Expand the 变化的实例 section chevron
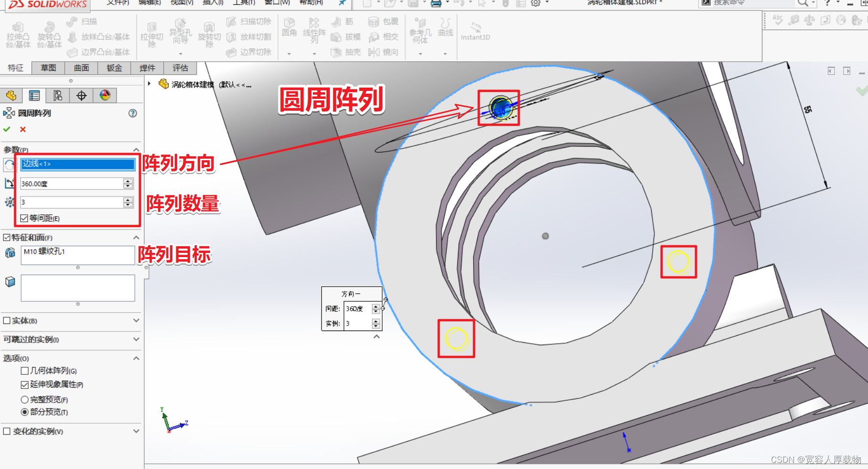The height and width of the screenshot is (469, 868). [136, 431]
